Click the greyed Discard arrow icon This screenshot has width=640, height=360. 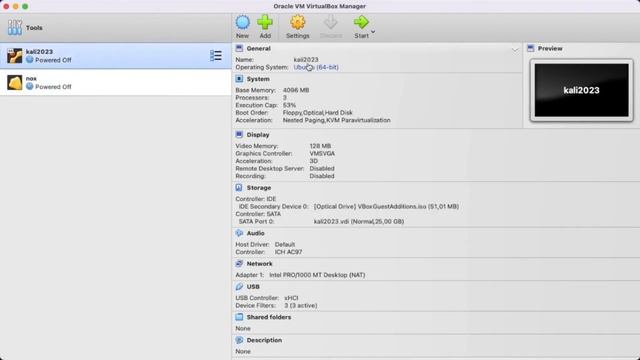coord(331,22)
